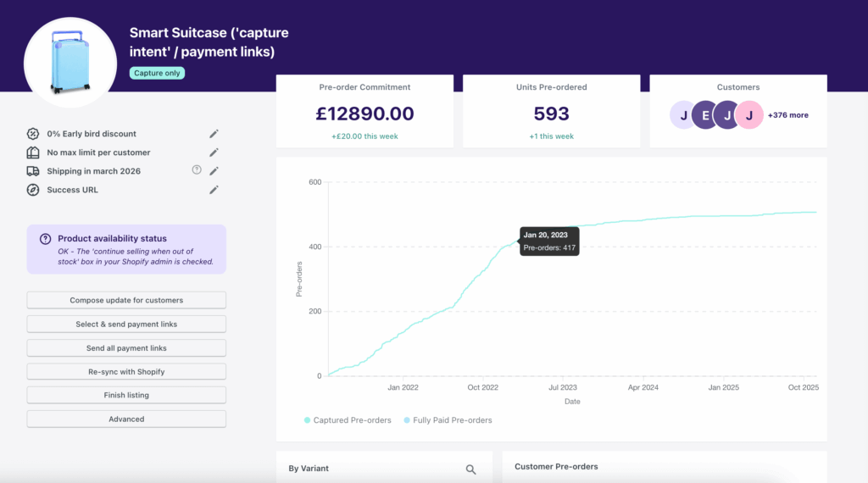Image resolution: width=868 pixels, height=483 pixels.
Task: Toggle Captured Pre-orders legend series
Action: point(348,420)
